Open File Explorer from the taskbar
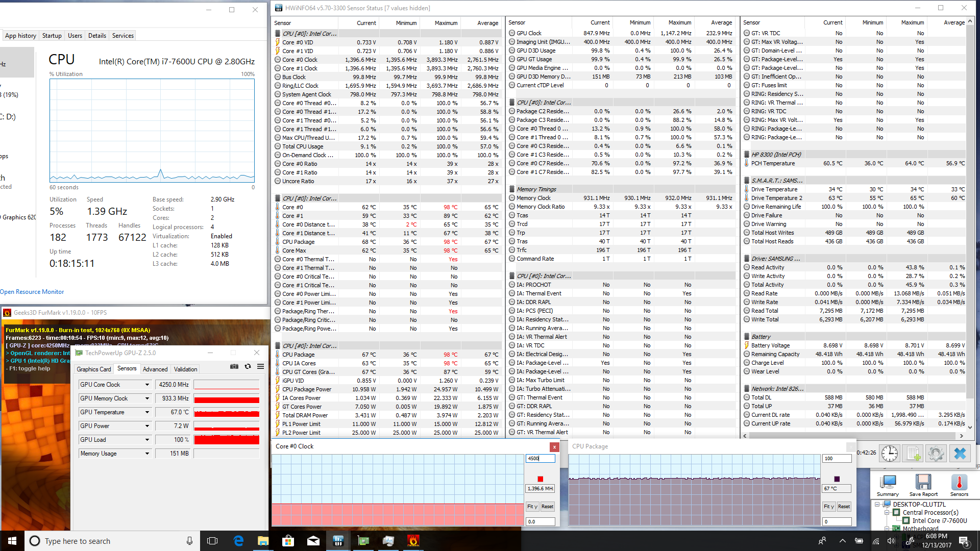 tap(263, 541)
